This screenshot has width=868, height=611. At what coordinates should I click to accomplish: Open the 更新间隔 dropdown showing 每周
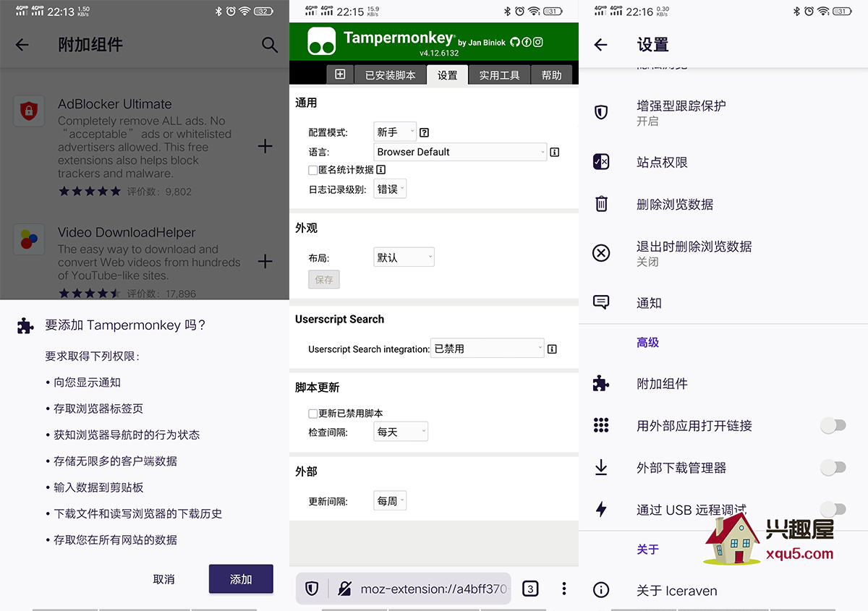pos(390,500)
